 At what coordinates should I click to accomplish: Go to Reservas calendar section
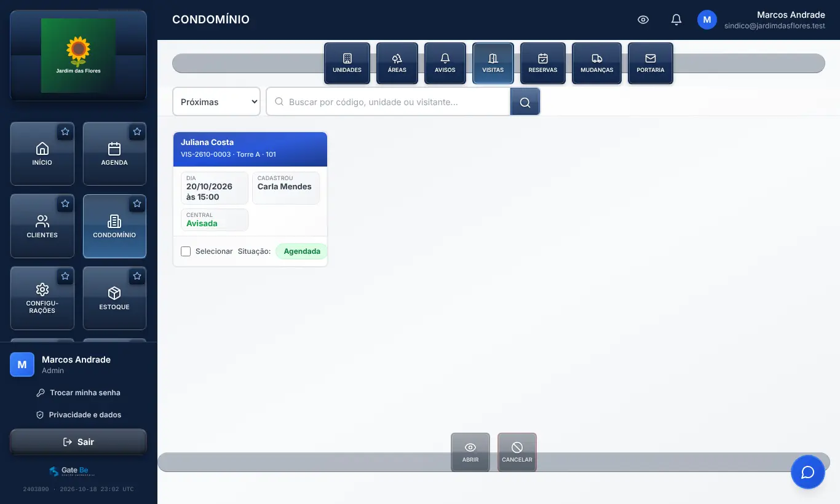tap(543, 63)
